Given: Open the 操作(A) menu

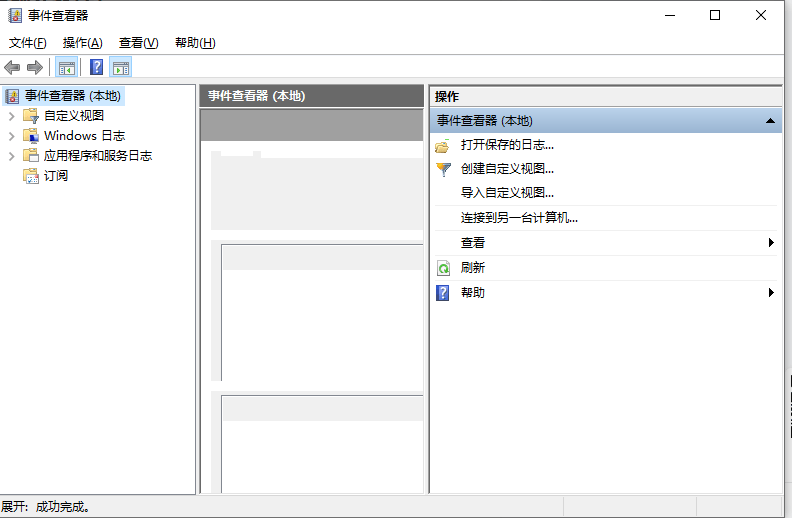Looking at the screenshot, I should pyautogui.click(x=82, y=43).
